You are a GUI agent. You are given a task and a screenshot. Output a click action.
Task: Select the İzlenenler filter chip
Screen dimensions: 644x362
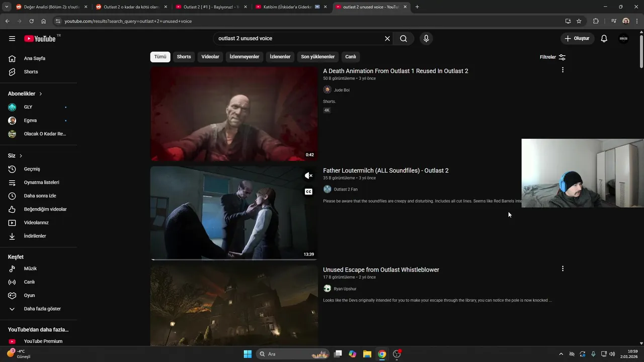(280, 57)
